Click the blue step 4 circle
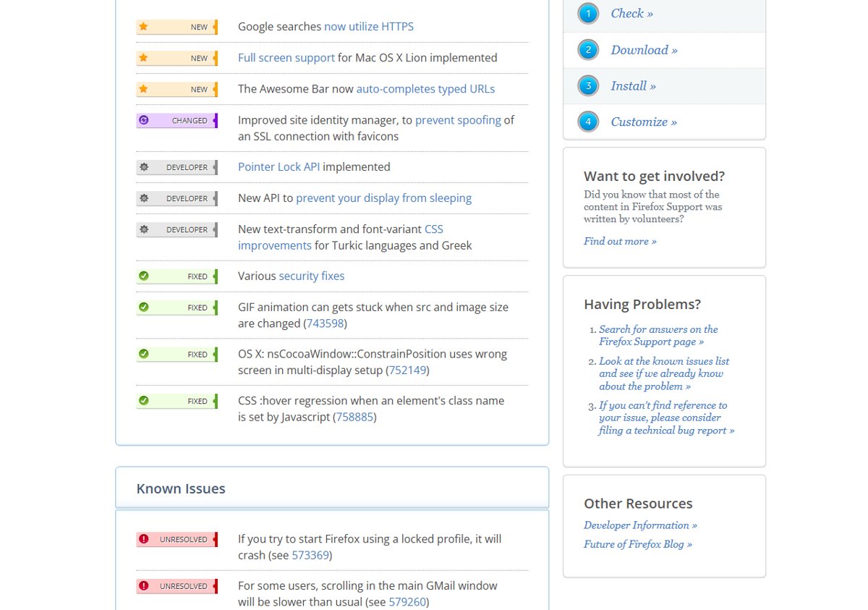The image size is (868, 610). click(588, 122)
